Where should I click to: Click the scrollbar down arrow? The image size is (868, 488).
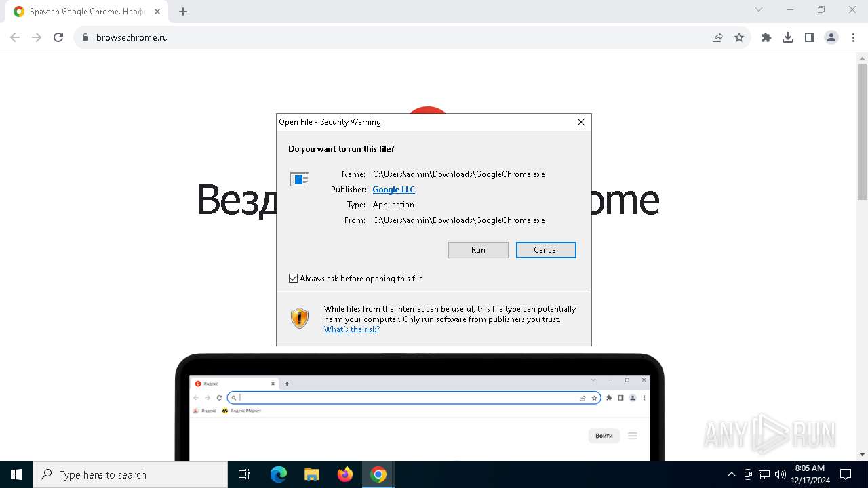pos(862,455)
